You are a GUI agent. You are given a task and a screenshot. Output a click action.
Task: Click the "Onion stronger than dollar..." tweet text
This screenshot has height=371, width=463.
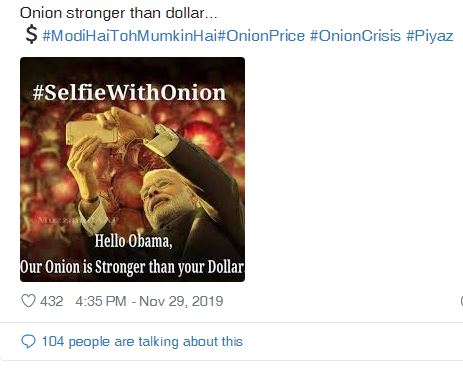tap(119, 13)
